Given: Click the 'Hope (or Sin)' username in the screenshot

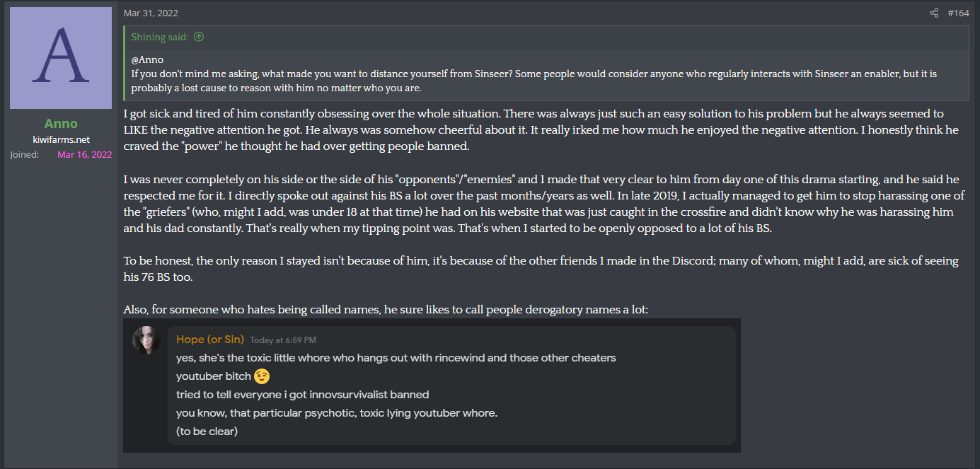Looking at the screenshot, I should (210, 340).
